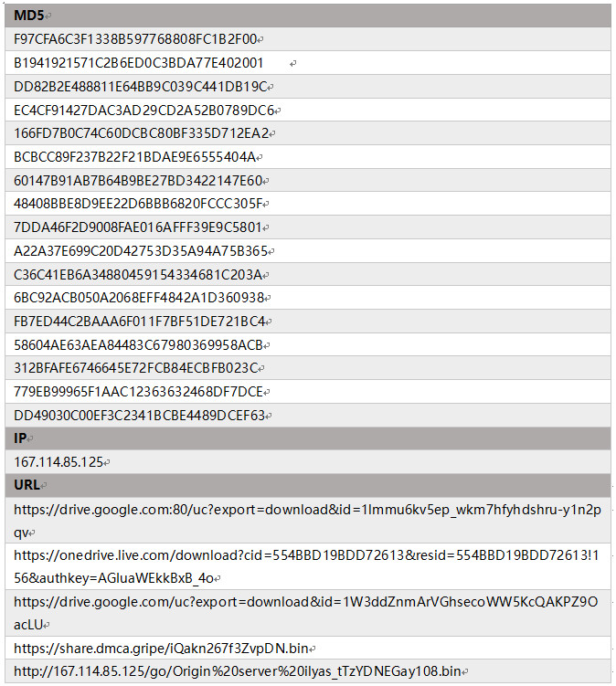Click the hash row beginning EC4CF914
Image resolution: width=616 pixels, height=686 pixels.
[x=143, y=111]
